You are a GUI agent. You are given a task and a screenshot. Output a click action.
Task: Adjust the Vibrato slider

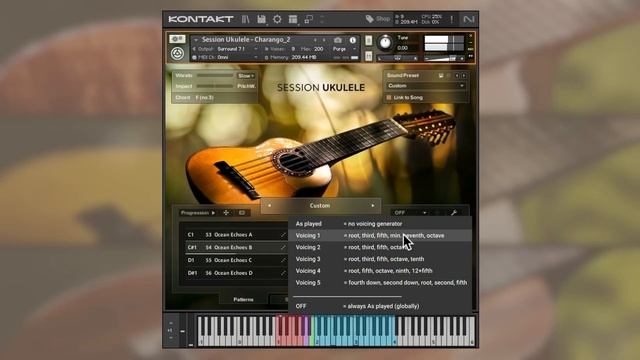(x=215, y=76)
